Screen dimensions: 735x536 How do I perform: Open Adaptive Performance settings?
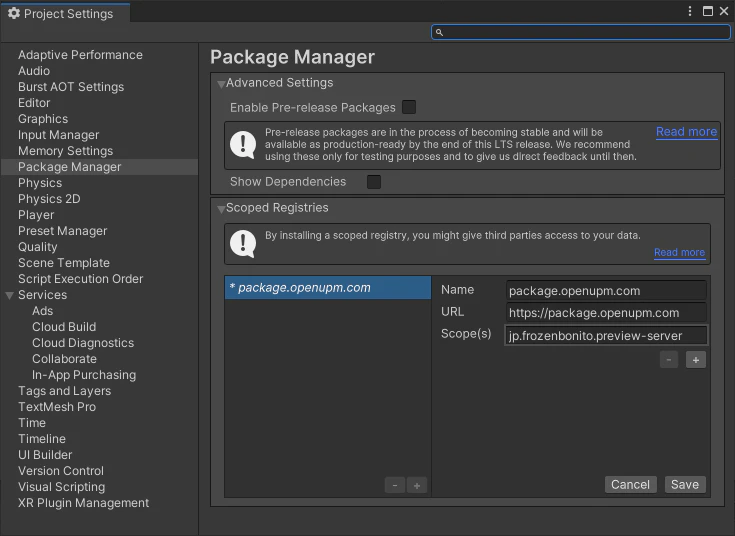pyautogui.click(x=80, y=55)
